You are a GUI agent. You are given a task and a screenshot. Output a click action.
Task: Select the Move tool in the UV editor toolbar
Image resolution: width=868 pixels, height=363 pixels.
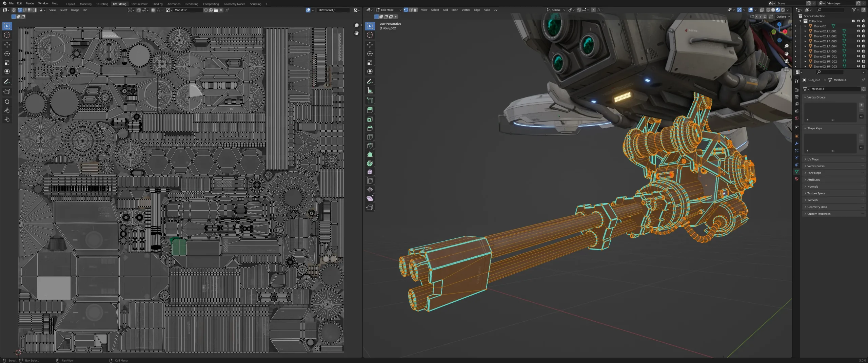click(7, 44)
